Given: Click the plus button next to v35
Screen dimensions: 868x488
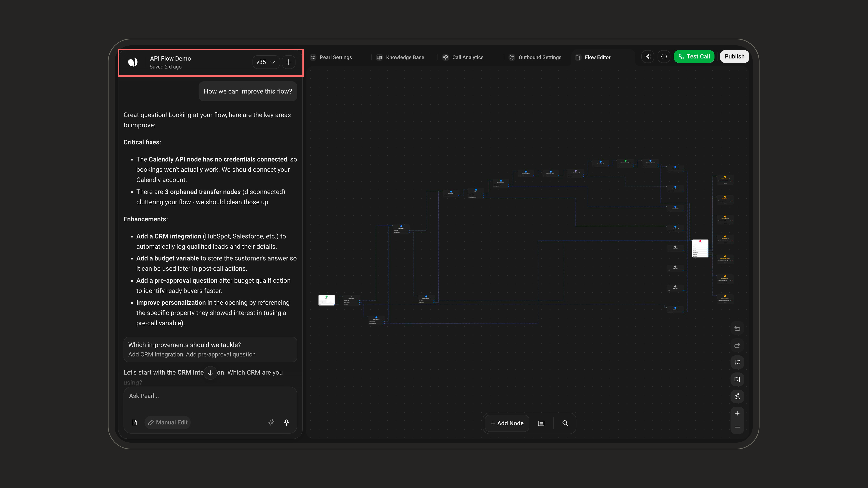Looking at the screenshot, I should point(289,62).
